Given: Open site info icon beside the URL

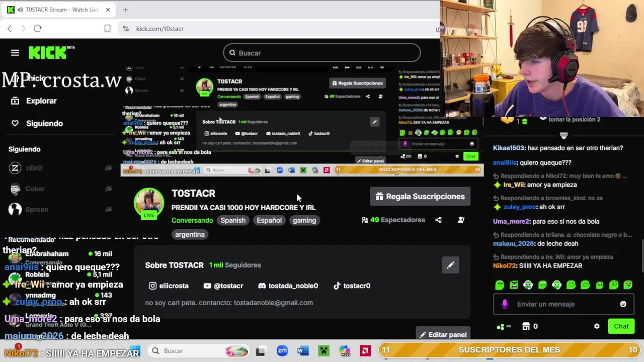Looking at the screenshot, I should click(126, 29).
